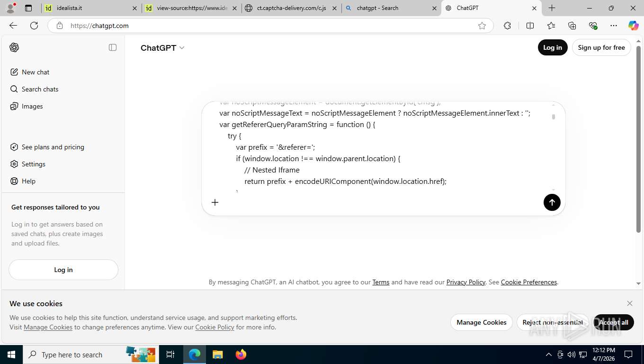
Task: Click the black Log in button at top
Action: point(553,47)
